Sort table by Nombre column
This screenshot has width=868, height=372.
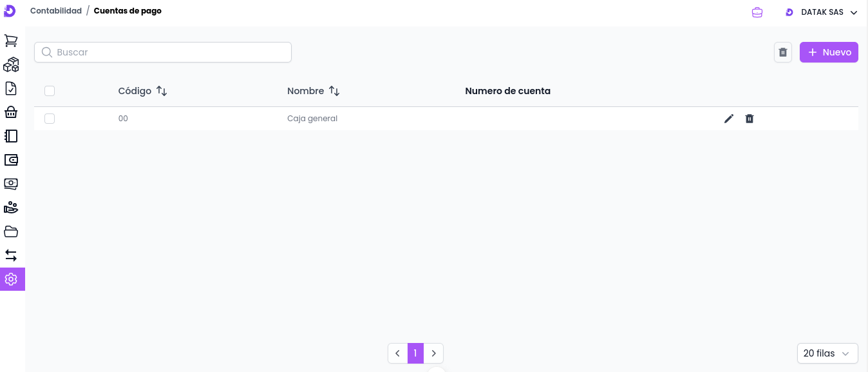pos(334,92)
